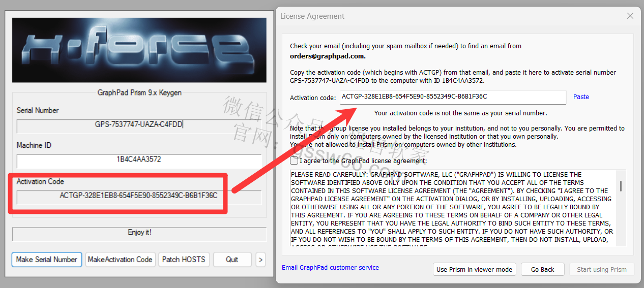Click the 'Activation code:' label in dialog

[x=313, y=98]
